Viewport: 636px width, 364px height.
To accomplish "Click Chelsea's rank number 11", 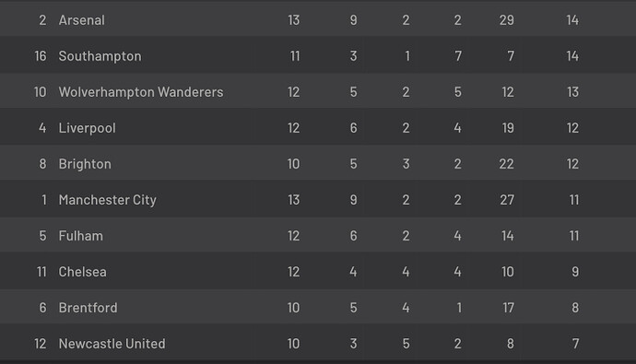I will pyautogui.click(x=41, y=272).
